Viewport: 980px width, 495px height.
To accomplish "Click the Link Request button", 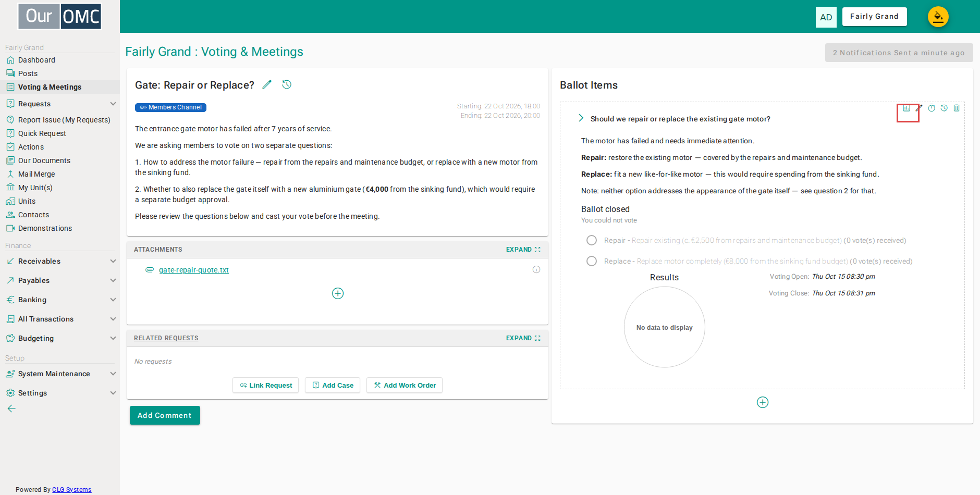I will (265, 385).
